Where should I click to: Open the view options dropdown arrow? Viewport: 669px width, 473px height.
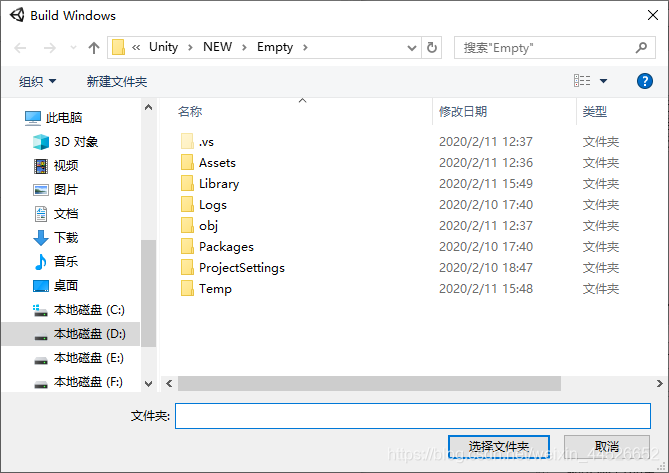point(603,81)
